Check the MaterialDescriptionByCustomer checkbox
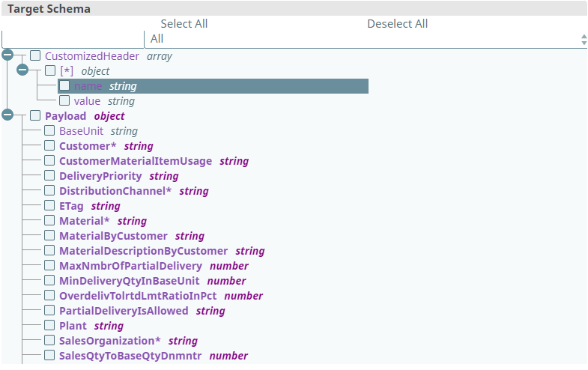 49,250
